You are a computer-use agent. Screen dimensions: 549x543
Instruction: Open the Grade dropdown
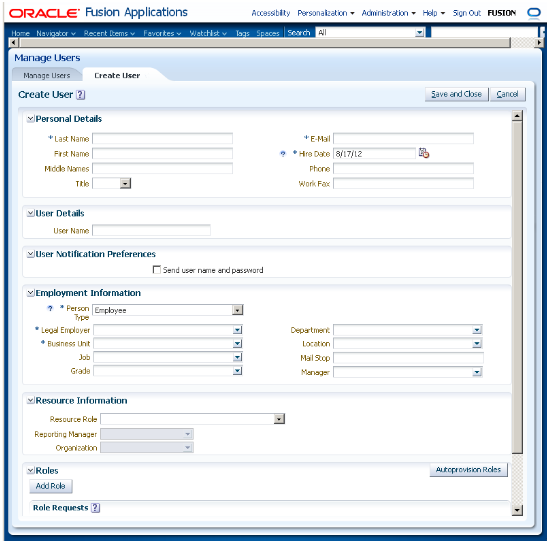click(237, 371)
